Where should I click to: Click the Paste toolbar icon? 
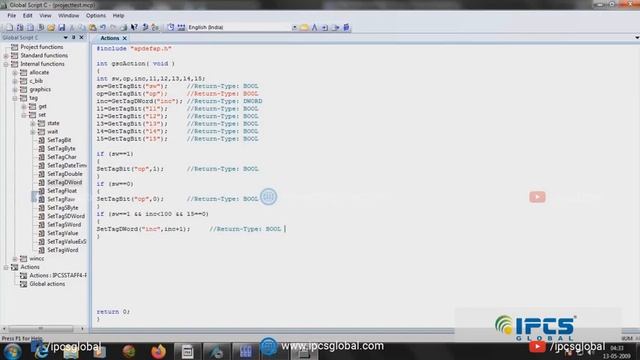tap(93, 27)
